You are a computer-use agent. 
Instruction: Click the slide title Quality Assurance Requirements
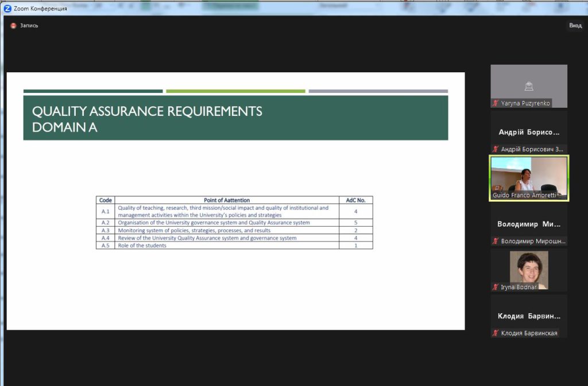pos(147,111)
